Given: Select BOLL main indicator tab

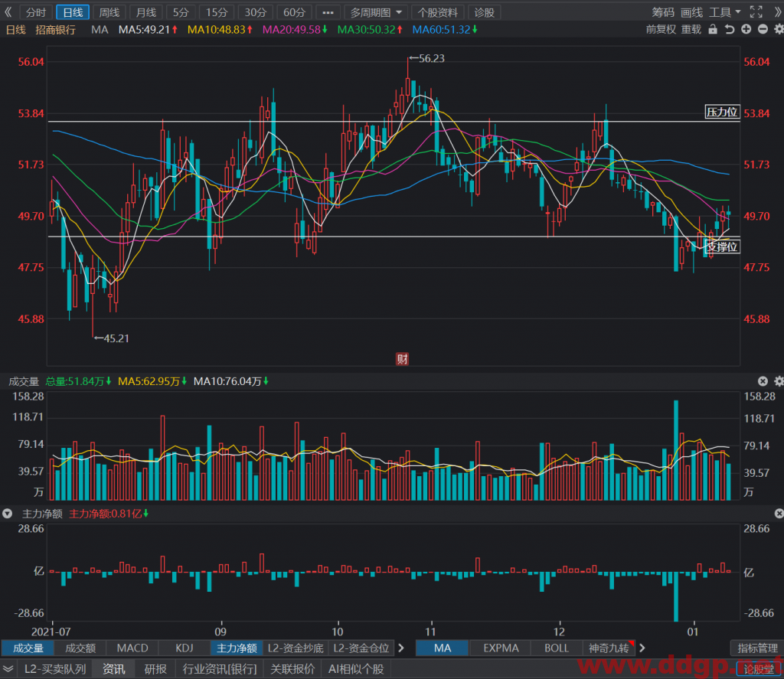Looking at the screenshot, I should pyautogui.click(x=557, y=648).
